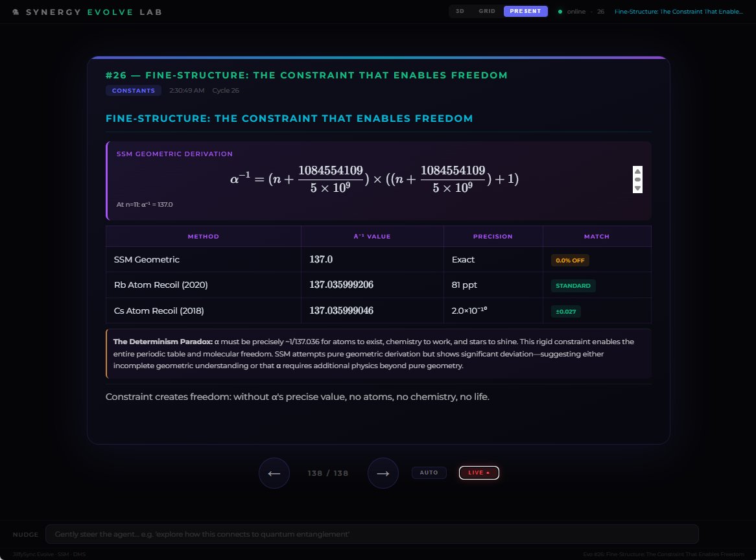Image resolution: width=756 pixels, height=560 pixels.
Task: Click the 2:30:49 AM timestamp
Action: (187, 91)
